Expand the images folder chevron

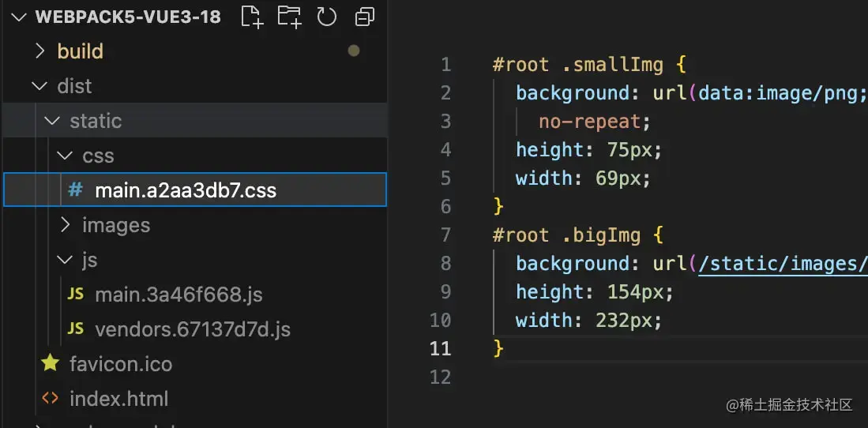pos(65,225)
